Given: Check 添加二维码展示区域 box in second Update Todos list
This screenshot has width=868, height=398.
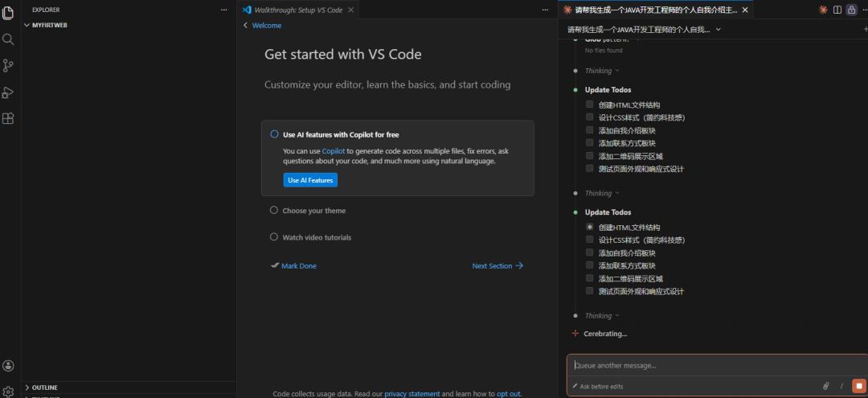Looking at the screenshot, I should coord(590,278).
